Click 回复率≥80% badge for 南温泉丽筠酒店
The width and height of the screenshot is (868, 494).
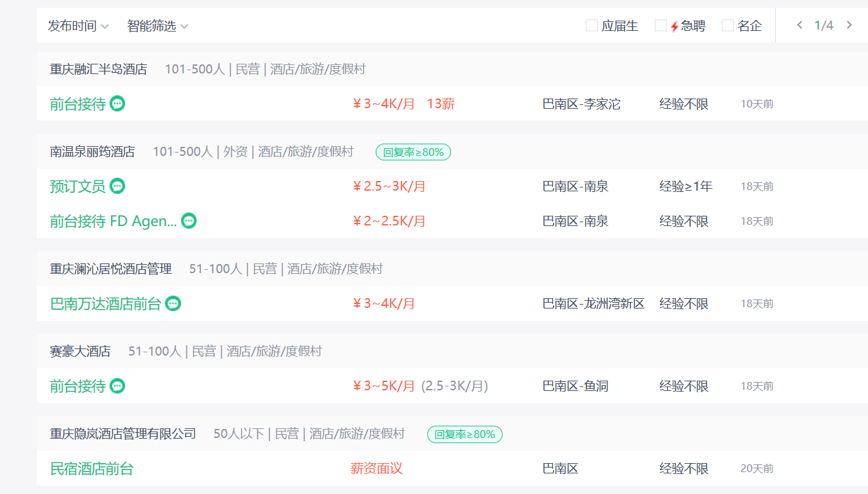pos(413,152)
